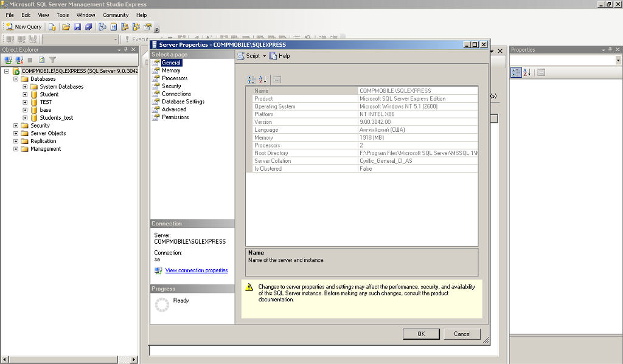Screen dimensions: 623x364
Task: Select the Advanced page
Action: (x=174, y=109)
